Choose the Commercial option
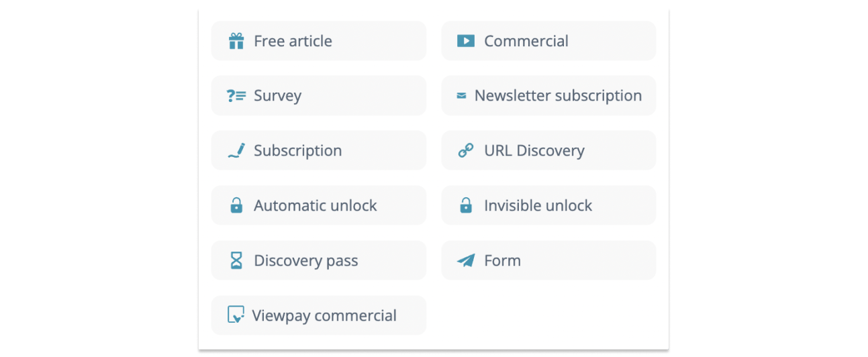Viewport: 868px width, 357px height. click(x=548, y=41)
